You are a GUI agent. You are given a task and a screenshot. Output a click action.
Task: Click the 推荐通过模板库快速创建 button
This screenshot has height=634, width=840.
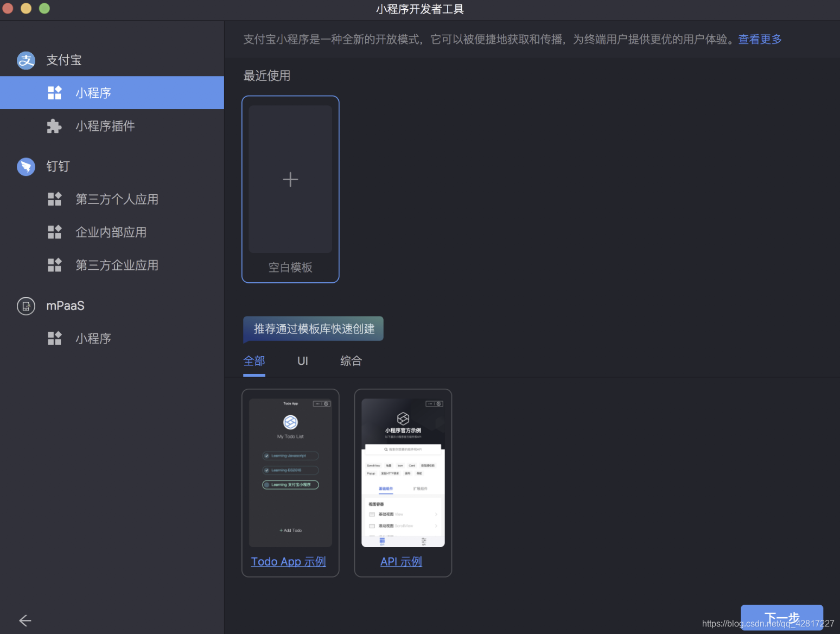coord(313,329)
